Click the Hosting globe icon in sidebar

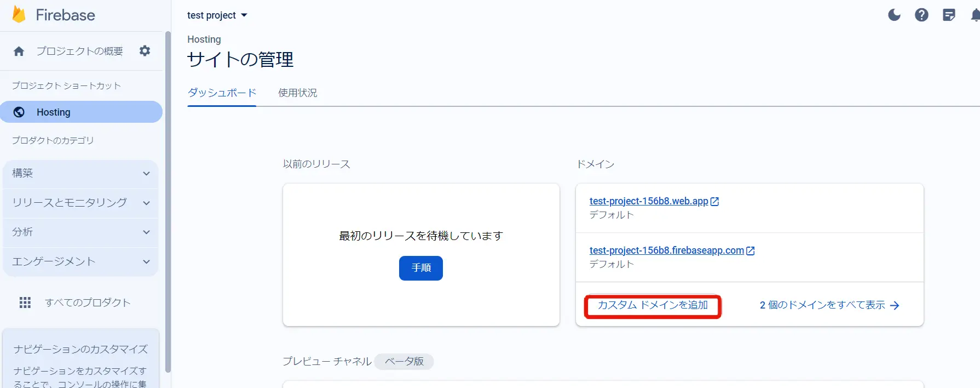tap(19, 112)
